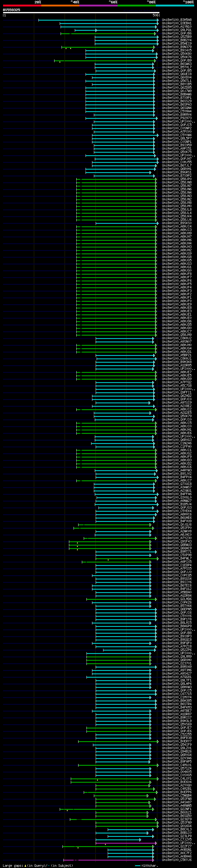Click the cyan ~100% identity legend segment
Screen dimensions: 197x868
click(175, 6)
